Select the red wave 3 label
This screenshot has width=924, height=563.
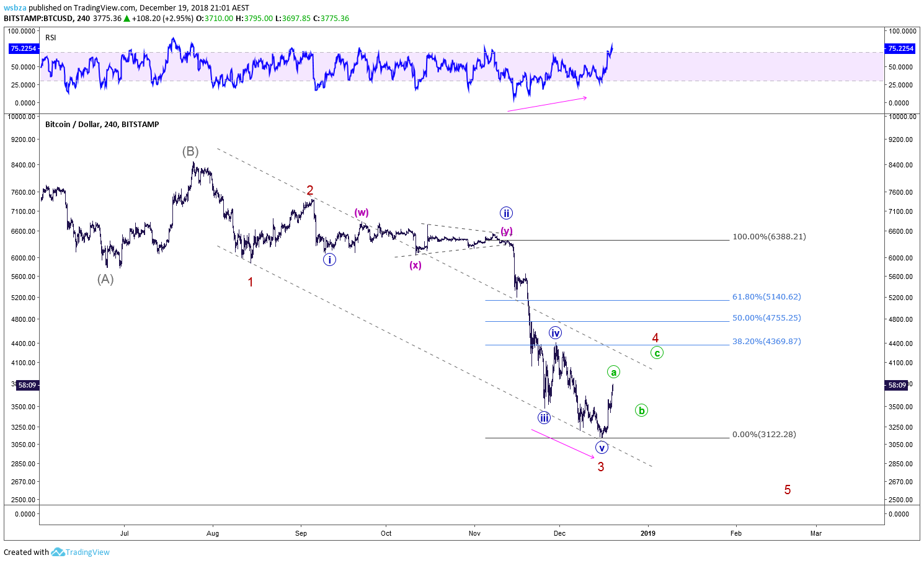pos(601,466)
